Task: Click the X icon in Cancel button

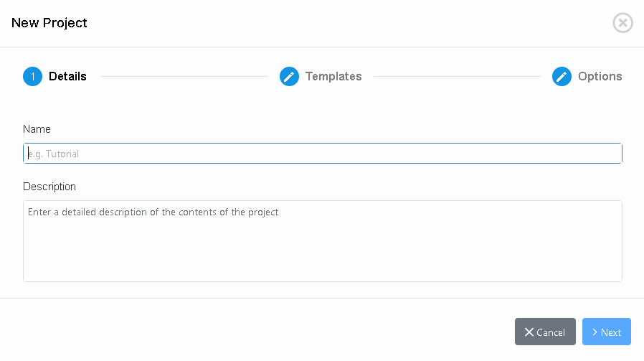Action: pyautogui.click(x=529, y=332)
